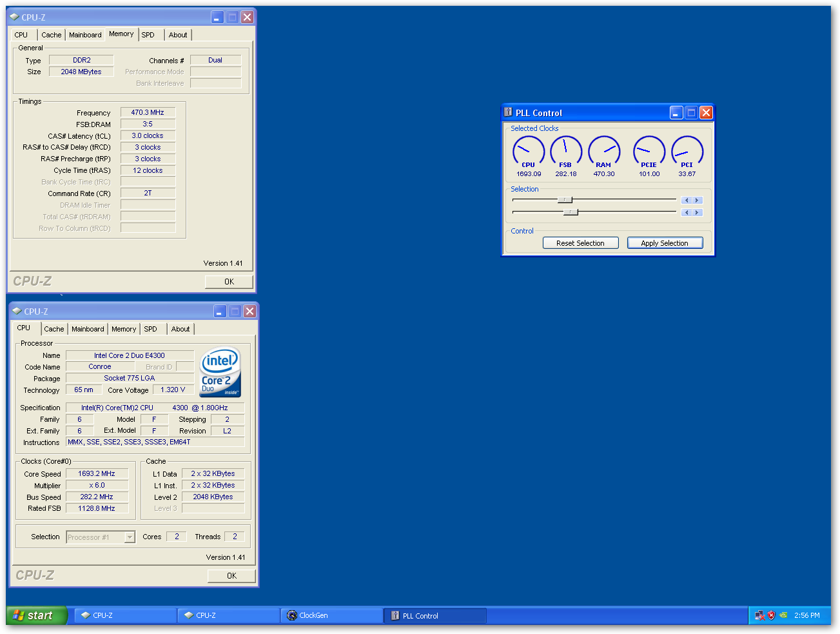Screen dimensions: 840x634
Task: Click the Multiplier value x 6.0
Action: click(97, 485)
